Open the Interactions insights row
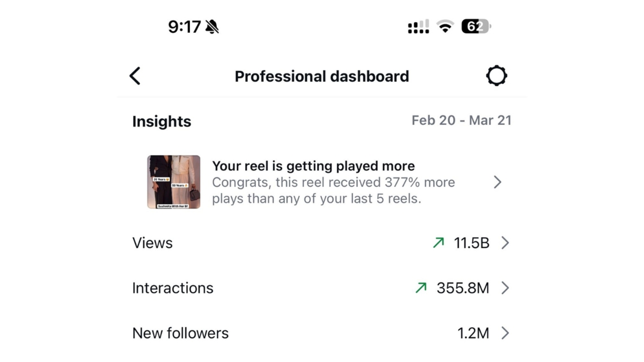 pos(173,288)
